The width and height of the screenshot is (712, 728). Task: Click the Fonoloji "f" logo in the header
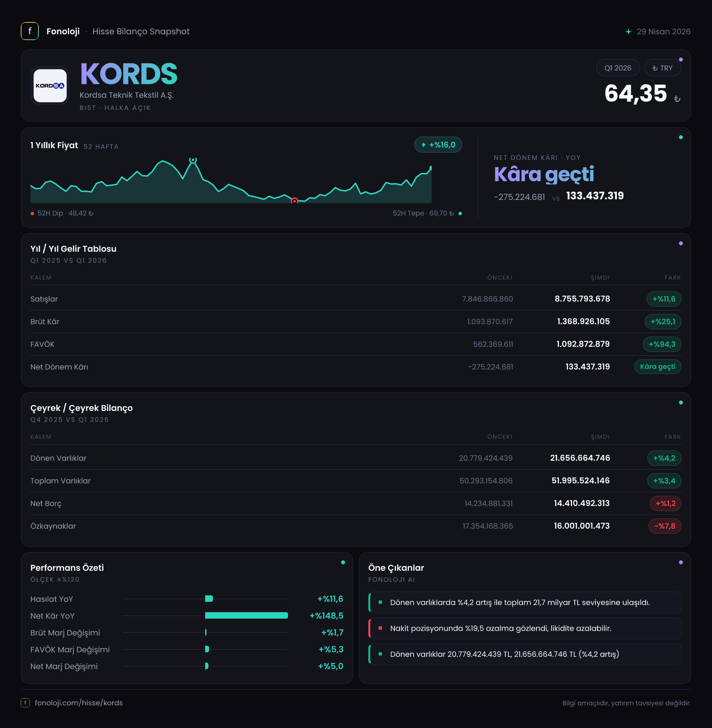click(29, 31)
